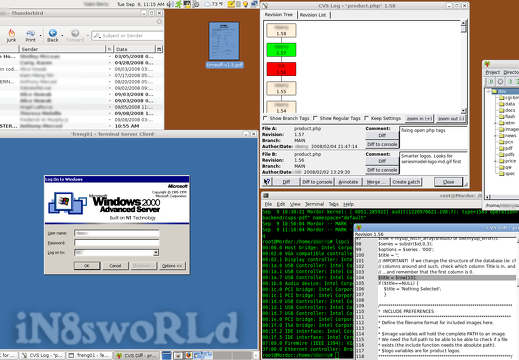Image resolution: width=519 pixels, height=360 pixels.
Task: Expand the news folder in the tree
Action: pyautogui.click(x=495, y=136)
